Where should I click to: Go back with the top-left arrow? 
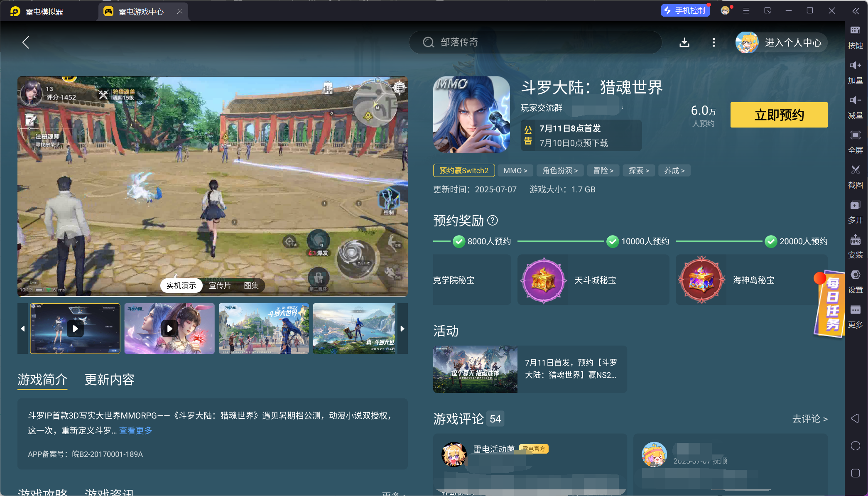(26, 42)
